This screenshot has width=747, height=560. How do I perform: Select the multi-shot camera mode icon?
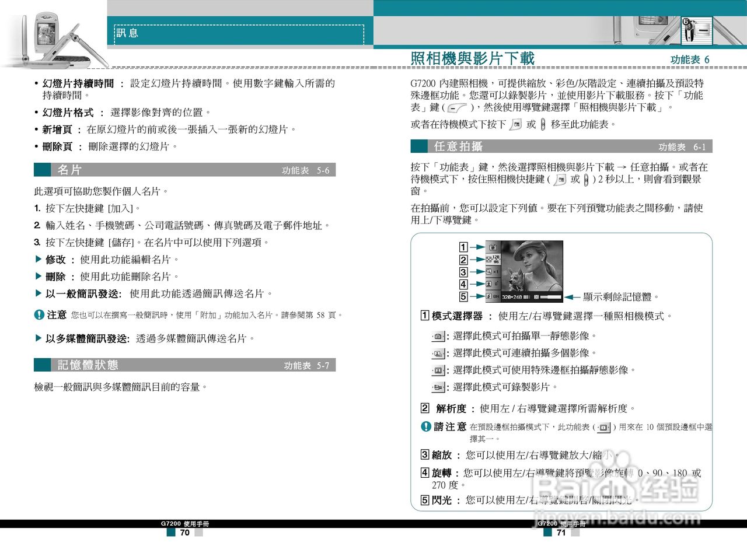tap(439, 353)
